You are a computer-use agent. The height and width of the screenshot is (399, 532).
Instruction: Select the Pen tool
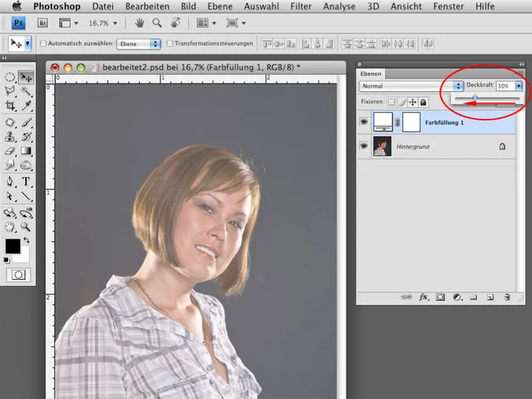pyautogui.click(x=10, y=182)
